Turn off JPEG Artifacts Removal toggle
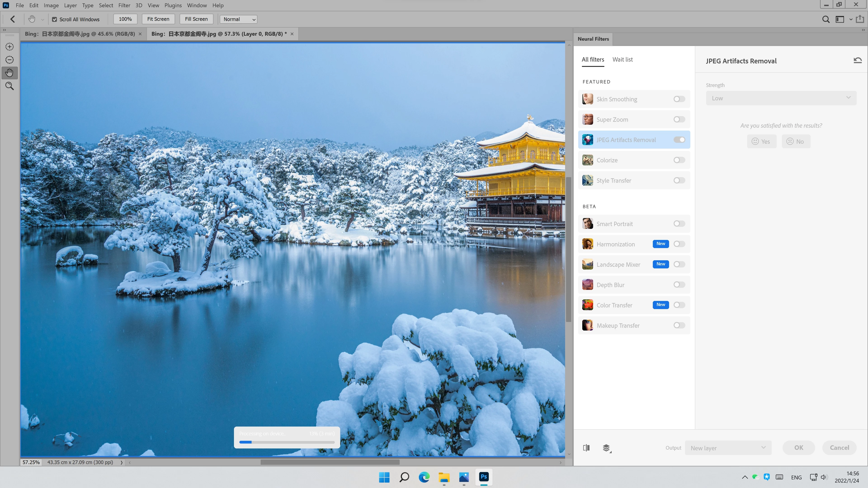The height and width of the screenshot is (488, 868). 679,140
